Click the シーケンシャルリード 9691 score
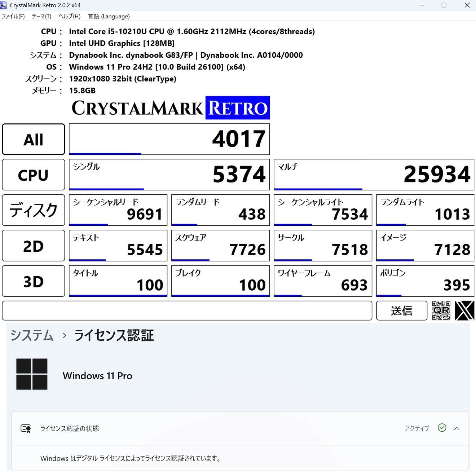This screenshot has height=476, width=476. (x=118, y=210)
